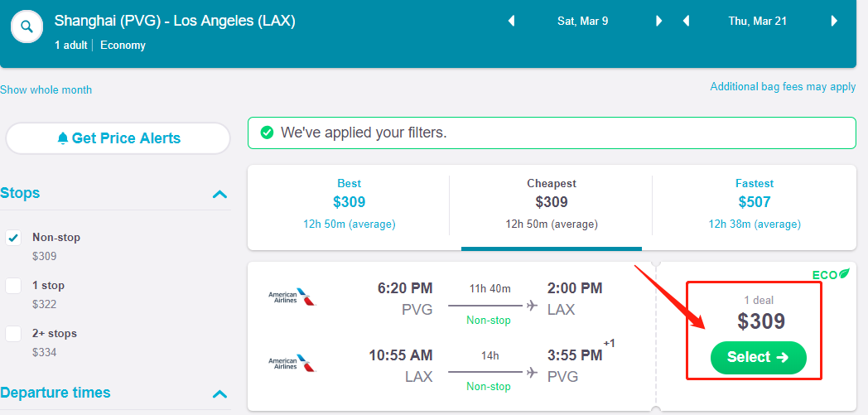
Task: Click Additional bag fees may apply link
Action: coord(783,86)
